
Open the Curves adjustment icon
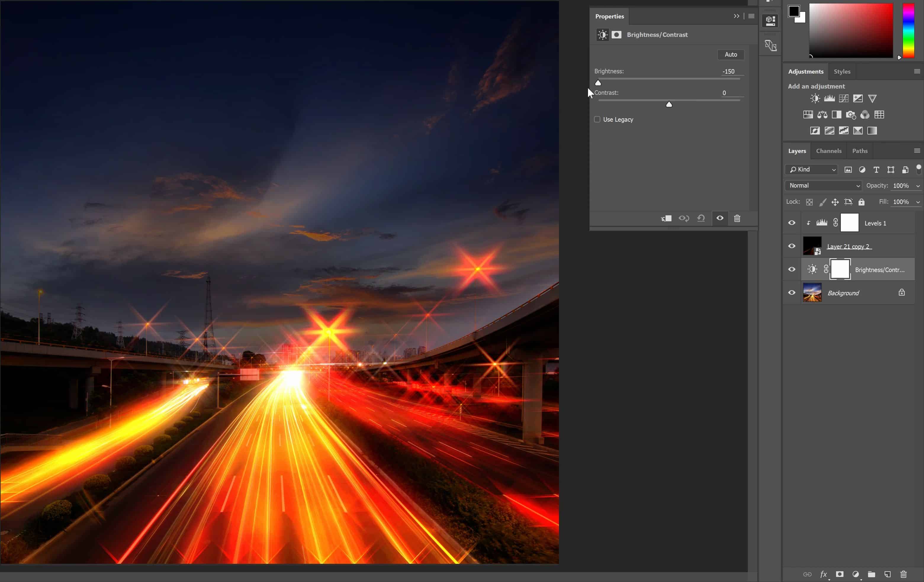(x=843, y=99)
